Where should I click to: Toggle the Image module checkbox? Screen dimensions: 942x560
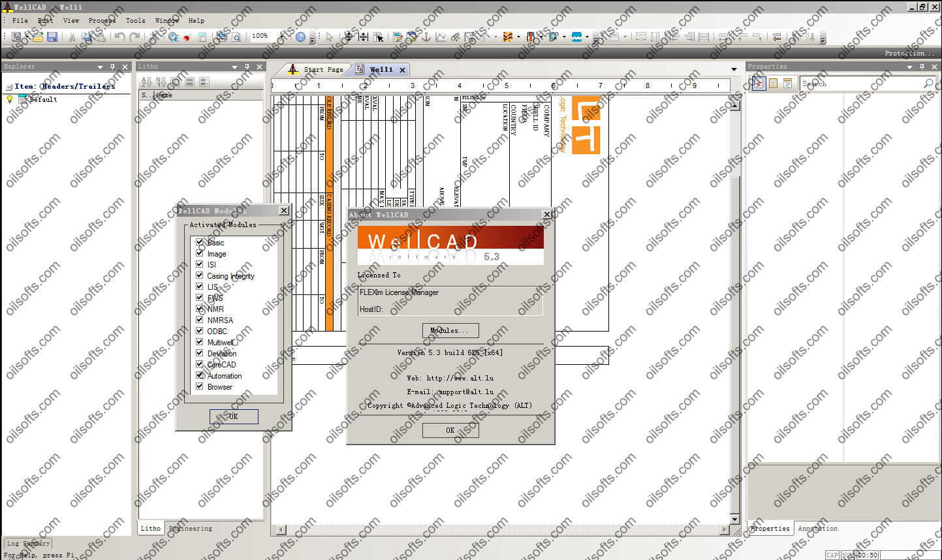[x=200, y=253]
